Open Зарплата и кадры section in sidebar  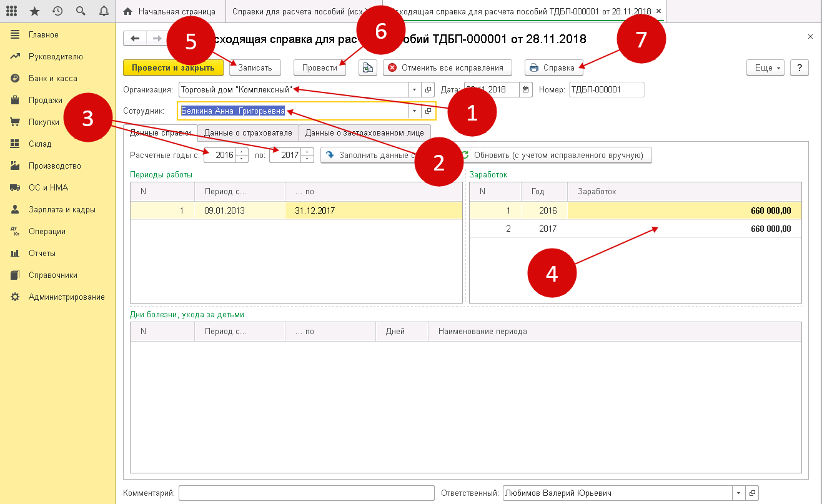click(x=62, y=209)
